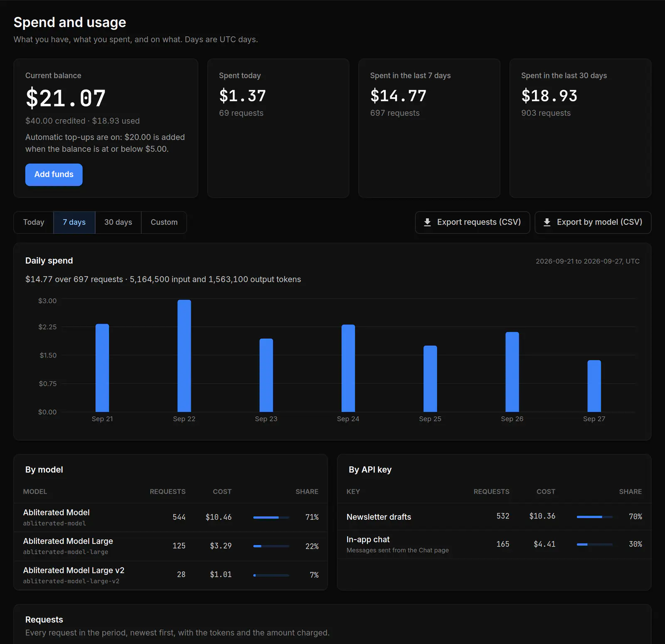Screen dimensions: 665x644
Task: Click the 'Messages sent from the Chat page' text
Action: tap(398, 550)
